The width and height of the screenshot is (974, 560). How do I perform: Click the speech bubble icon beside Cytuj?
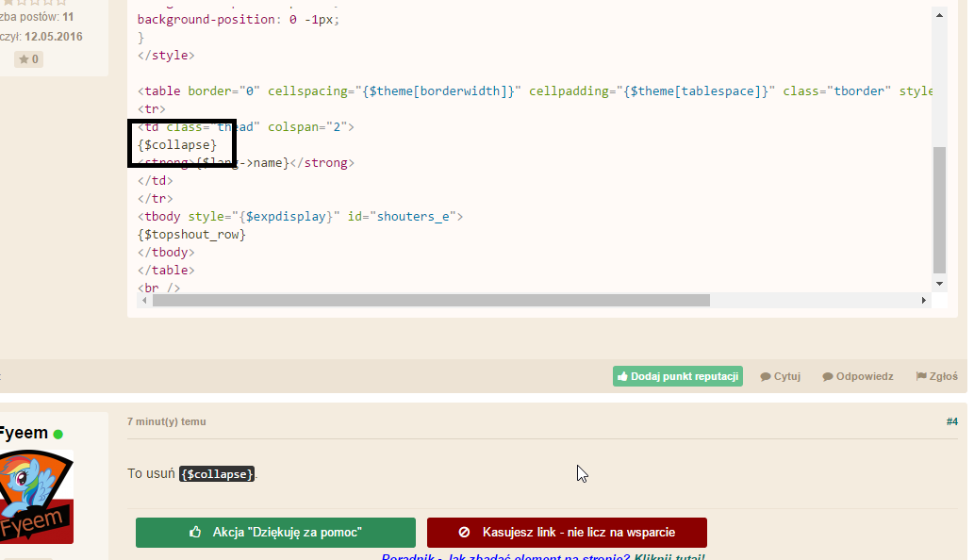pyautogui.click(x=766, y=377)
